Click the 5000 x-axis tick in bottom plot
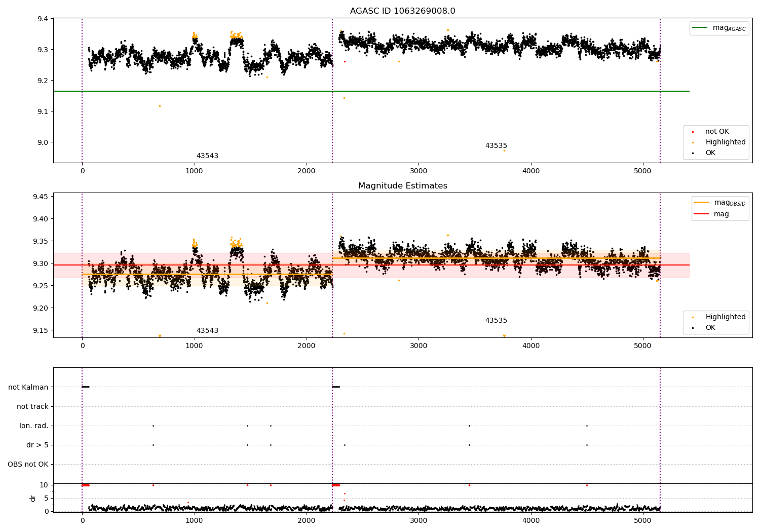This screenshot has height=532, width=760. tap(643, 520)
